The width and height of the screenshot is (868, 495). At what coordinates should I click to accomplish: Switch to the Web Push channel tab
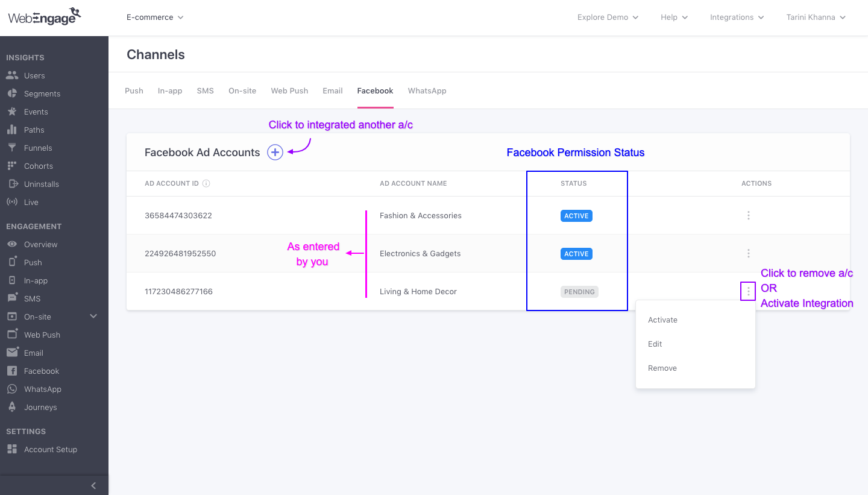(x=289, y=90)
